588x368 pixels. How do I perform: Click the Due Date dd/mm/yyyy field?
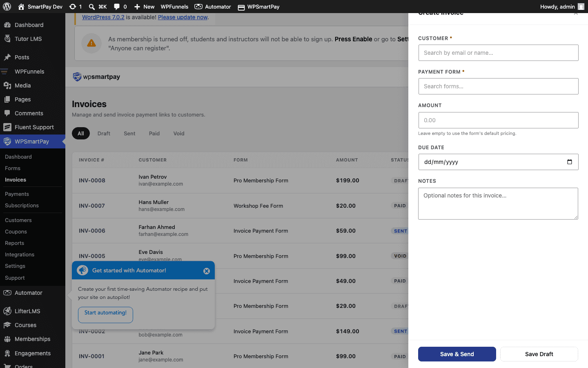point(498,162)
